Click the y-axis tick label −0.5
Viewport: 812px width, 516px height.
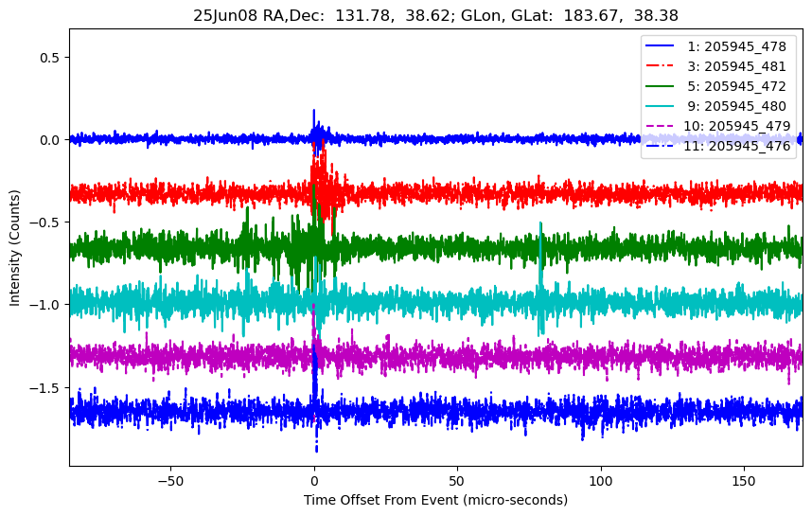[45, 222]
